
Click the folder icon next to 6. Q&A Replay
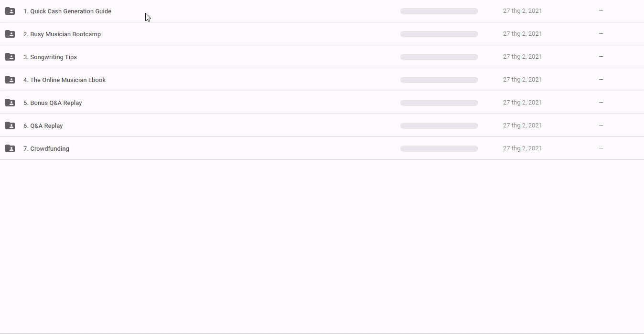click(x=10, y=125)
